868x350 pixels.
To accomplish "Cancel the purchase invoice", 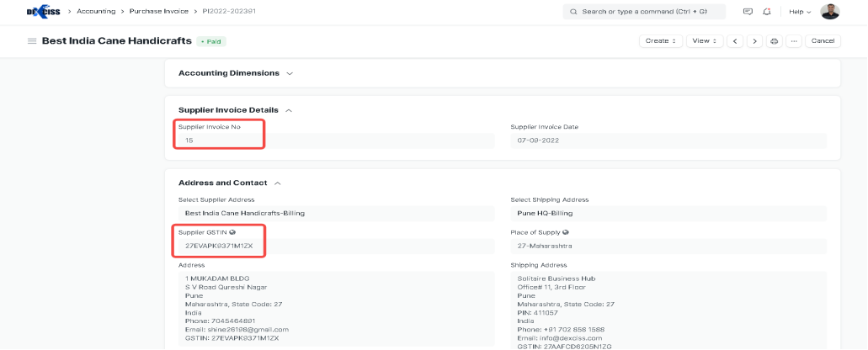I will pos(823,41).
